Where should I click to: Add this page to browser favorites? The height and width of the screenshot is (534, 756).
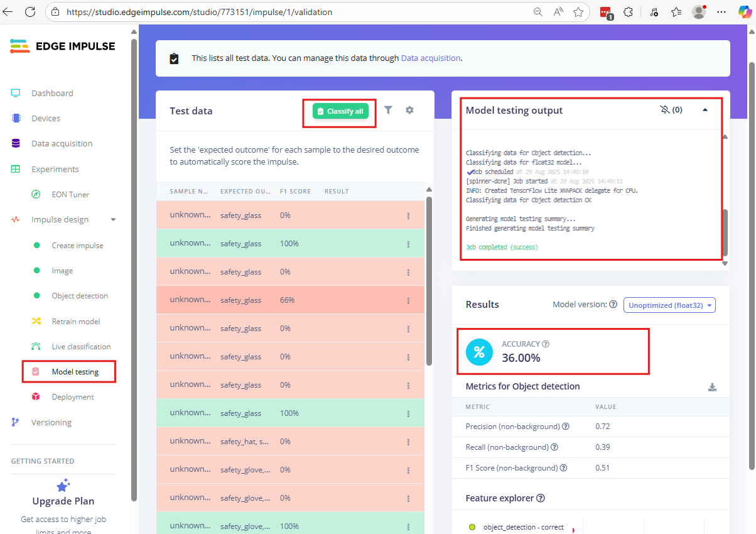[578, 12]
